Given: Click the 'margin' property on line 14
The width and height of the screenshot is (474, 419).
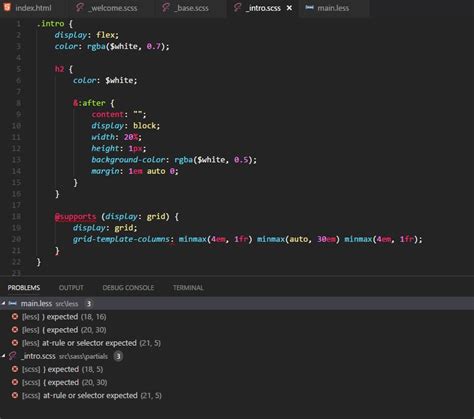Looking at the screenshot, I should (x=105, y=171).
